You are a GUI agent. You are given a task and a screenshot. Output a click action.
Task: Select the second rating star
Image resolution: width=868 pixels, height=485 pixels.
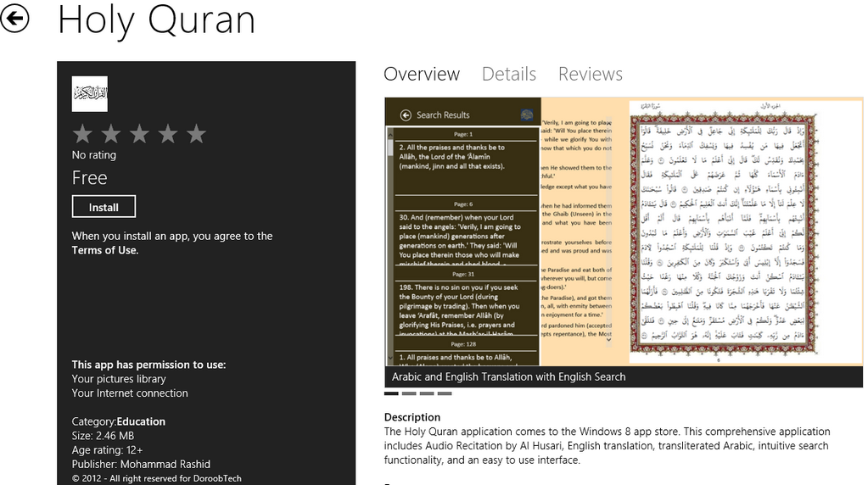point(111,134)
